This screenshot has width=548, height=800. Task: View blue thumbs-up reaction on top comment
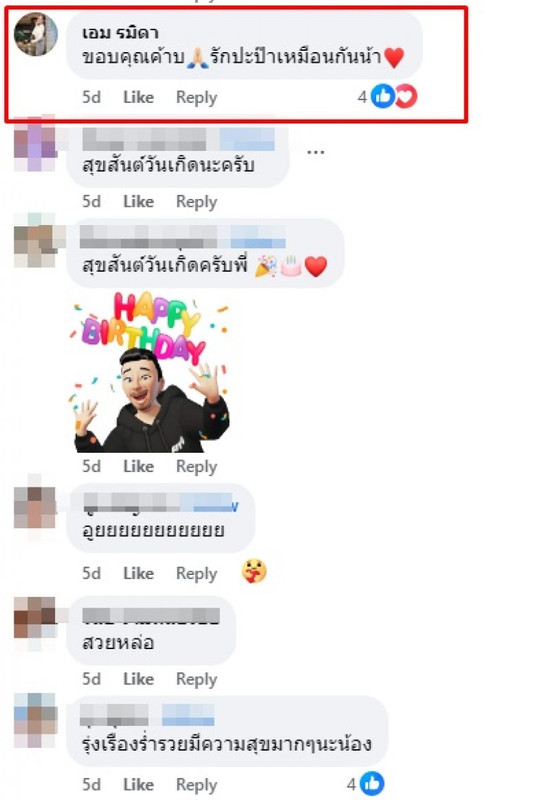point(383,96)
